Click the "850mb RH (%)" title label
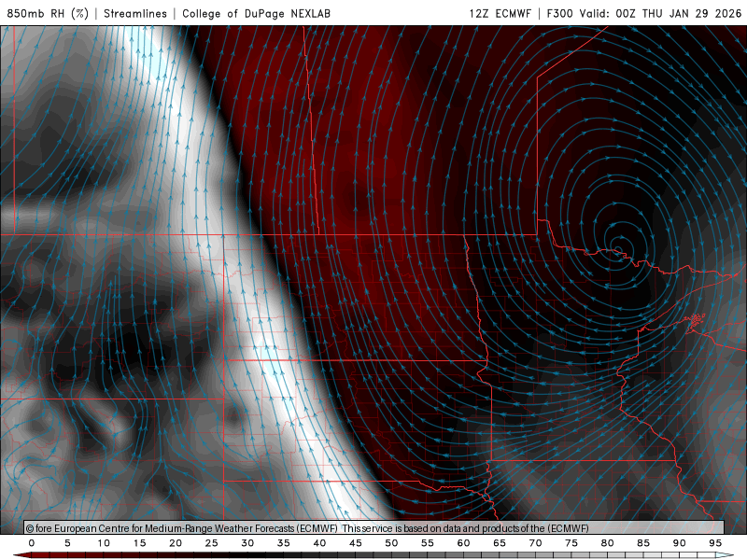Screen dimensions: 747x560 click(x=48, y=13)
